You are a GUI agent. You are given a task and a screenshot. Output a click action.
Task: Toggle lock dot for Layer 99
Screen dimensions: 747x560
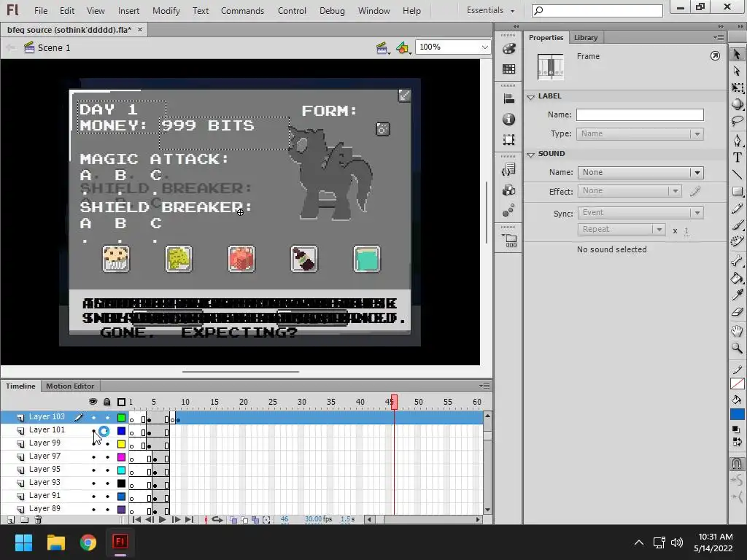107,444
